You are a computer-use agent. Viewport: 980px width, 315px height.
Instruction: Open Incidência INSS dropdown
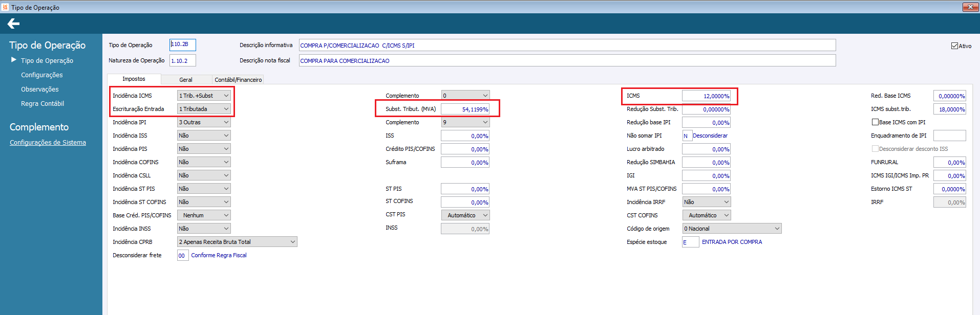coord(204,229)
